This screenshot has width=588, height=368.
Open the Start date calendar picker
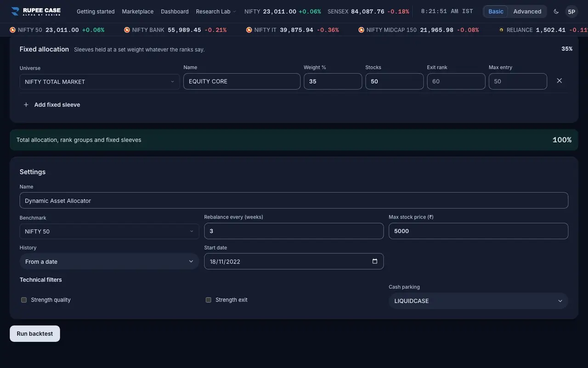point(375,261)
